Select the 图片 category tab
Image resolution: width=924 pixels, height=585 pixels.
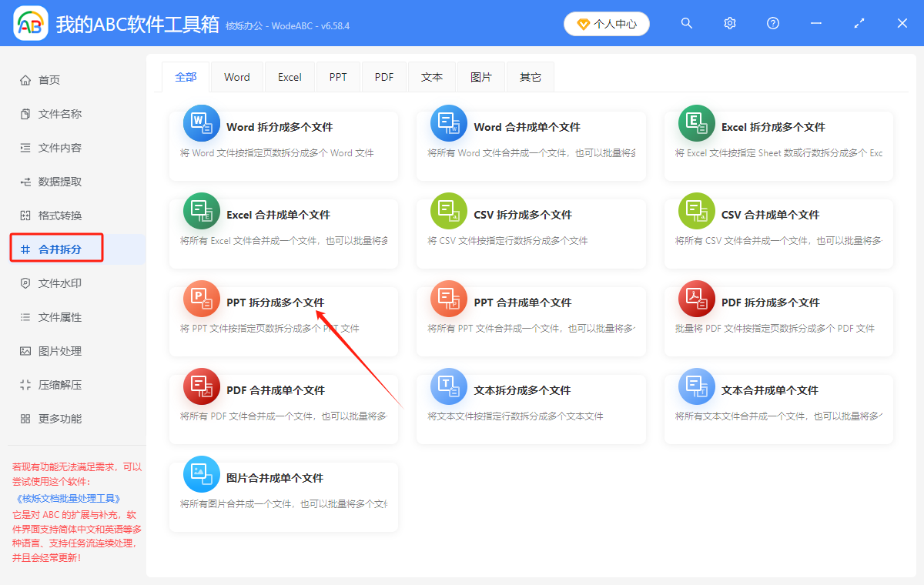pos(481,77)
